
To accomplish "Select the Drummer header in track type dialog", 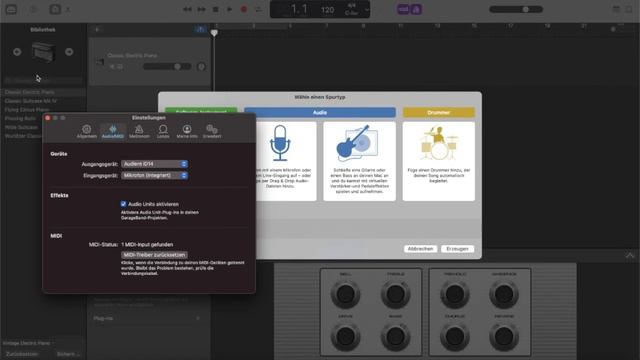I will (438, 112).
